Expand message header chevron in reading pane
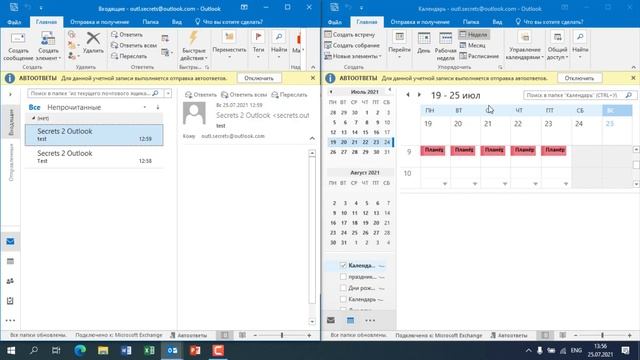 (x=312, y=138)
